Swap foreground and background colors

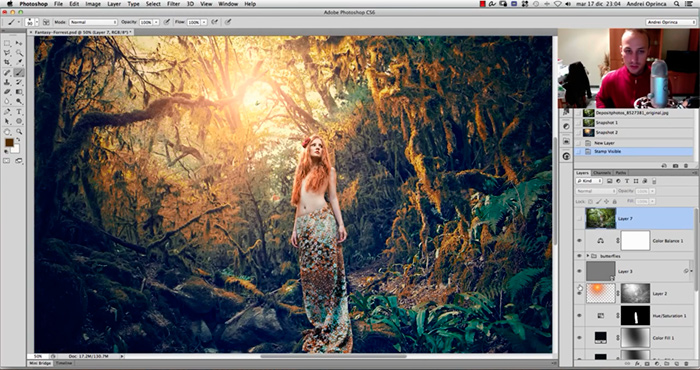pos(18,140)
